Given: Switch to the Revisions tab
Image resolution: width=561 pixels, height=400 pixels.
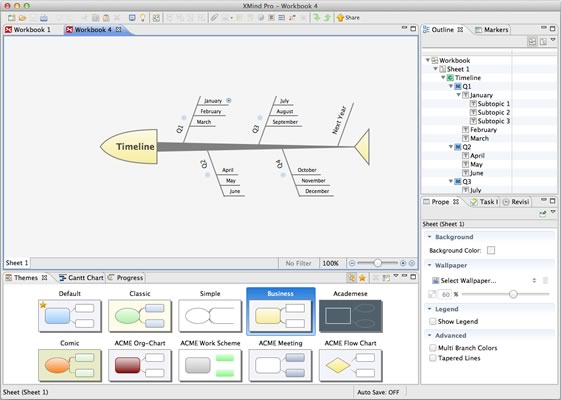Looking at the screenshot, I should point(516,202).
